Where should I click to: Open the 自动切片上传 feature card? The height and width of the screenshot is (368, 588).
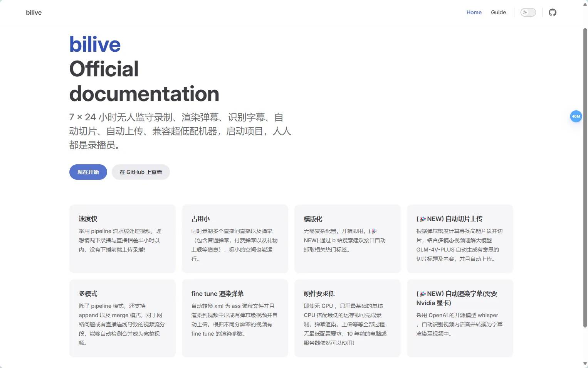tap(460, 238)
